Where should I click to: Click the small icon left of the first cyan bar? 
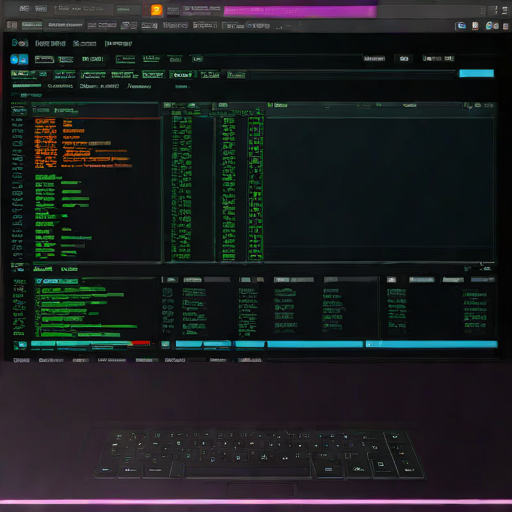pyautogui.click(x=166, y=344)
